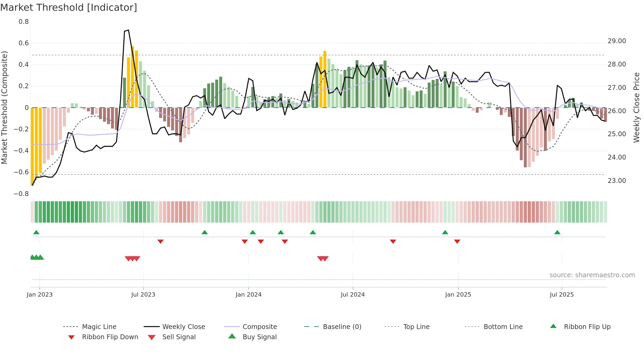Click the Jul 2023 x-axis label
Screen dimensions: 644x362
[143, 295]
